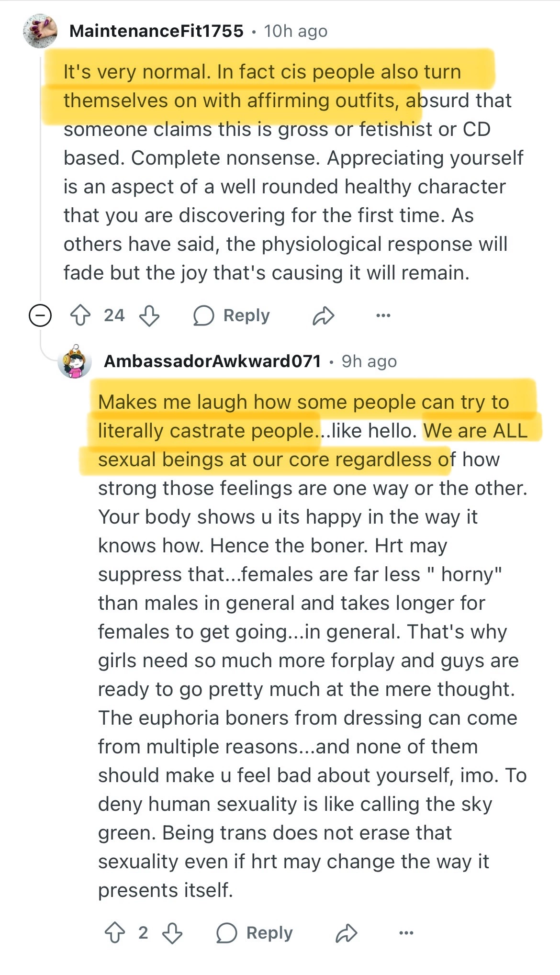Open AmbassadorAwkward071's user profile
Viewport: 560px width, 975px height.
coord(212,361)
